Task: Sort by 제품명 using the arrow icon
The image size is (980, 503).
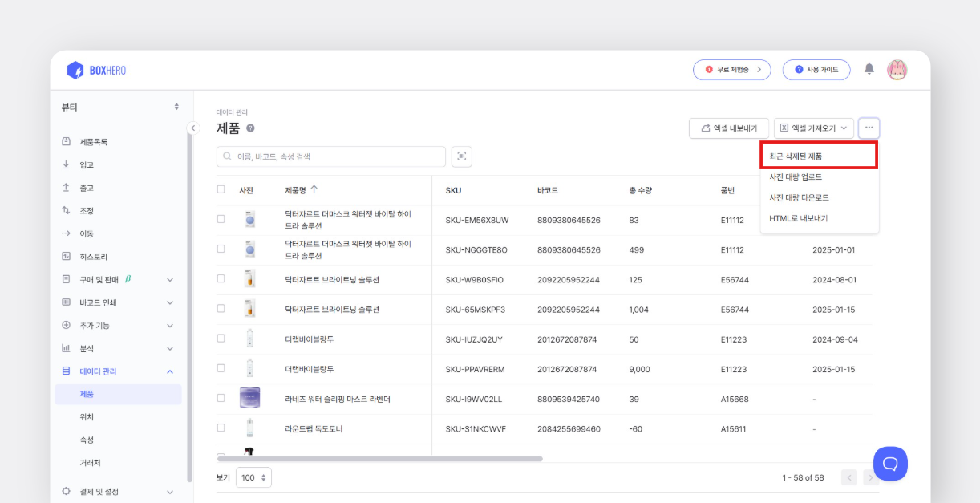Action: (314, 190)
